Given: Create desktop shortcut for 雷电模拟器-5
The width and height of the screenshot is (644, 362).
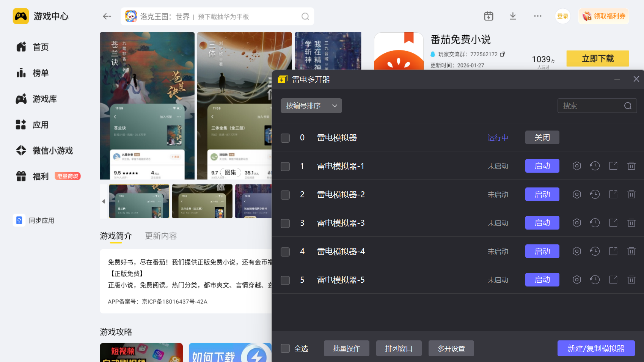Looking at the screenshot, I should 613,280.
